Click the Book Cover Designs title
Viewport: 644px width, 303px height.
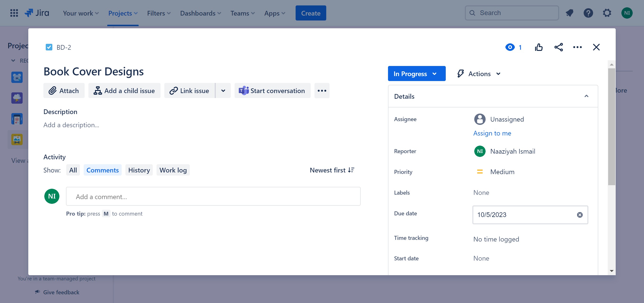tap(94, 72)
